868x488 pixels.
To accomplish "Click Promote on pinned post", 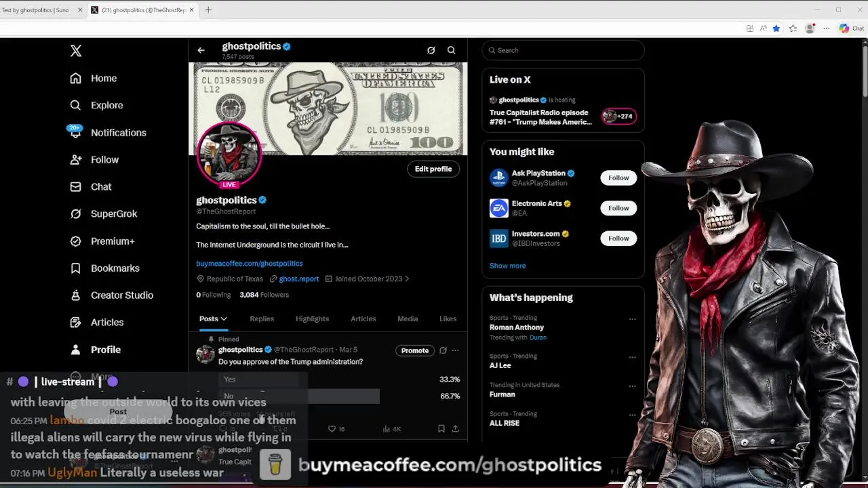I will [x=414, y=350].
